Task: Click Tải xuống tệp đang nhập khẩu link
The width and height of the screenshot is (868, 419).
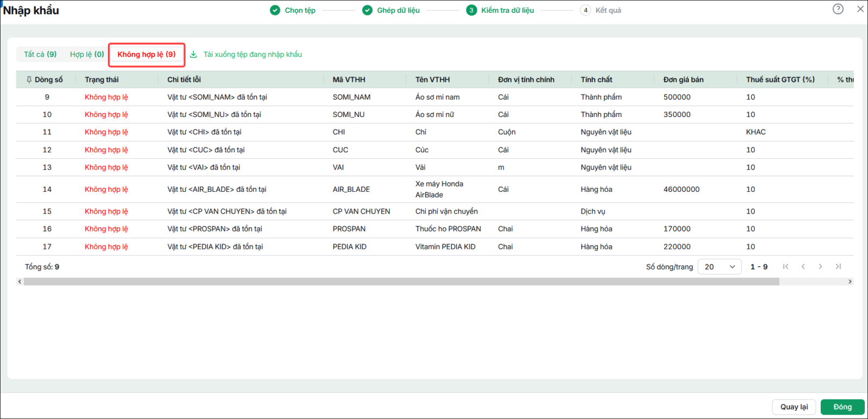Action: 253,54
